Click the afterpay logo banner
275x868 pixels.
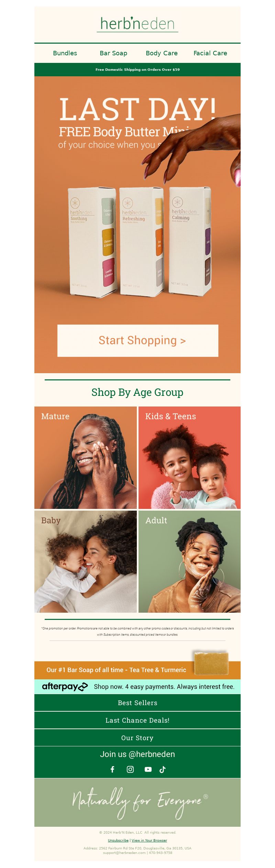[x=137, y=687]
